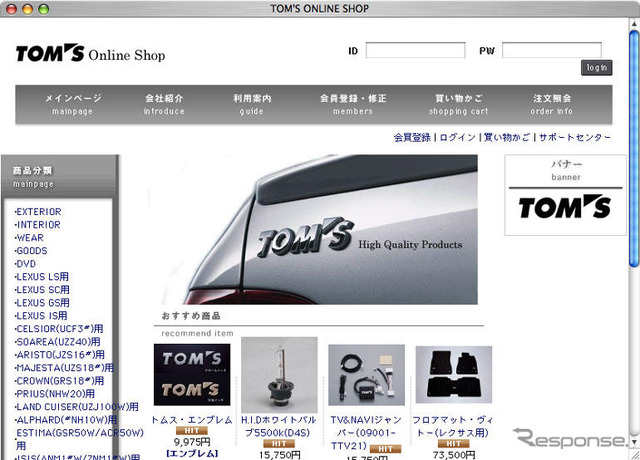Open the 買い物かご shopping cart menu item
This screenshot has width=640, height=460.
(458, 104)
